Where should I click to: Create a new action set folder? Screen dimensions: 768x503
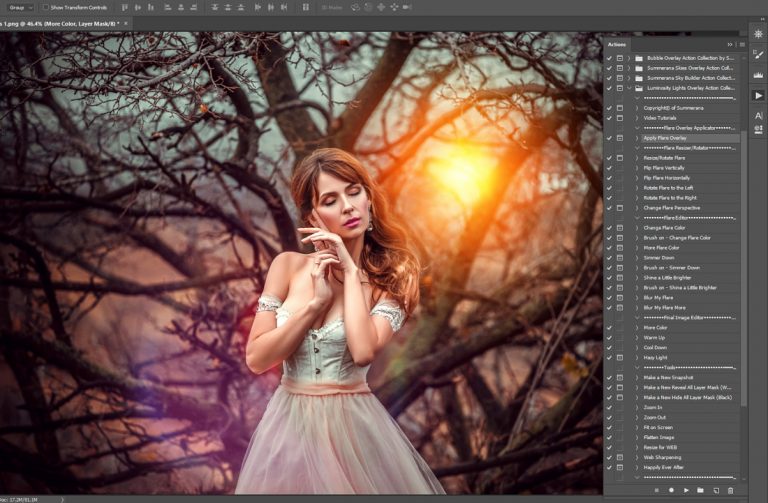pos(700,490)
